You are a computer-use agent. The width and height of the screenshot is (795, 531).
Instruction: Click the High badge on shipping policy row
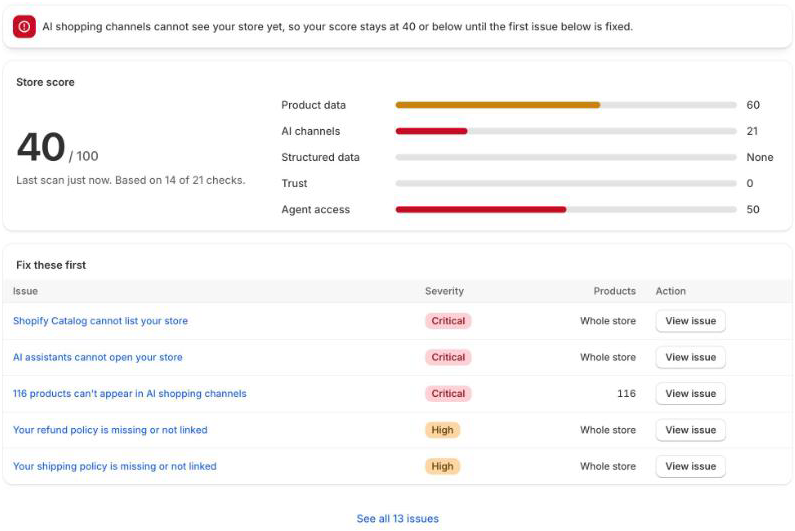[442, 467]
